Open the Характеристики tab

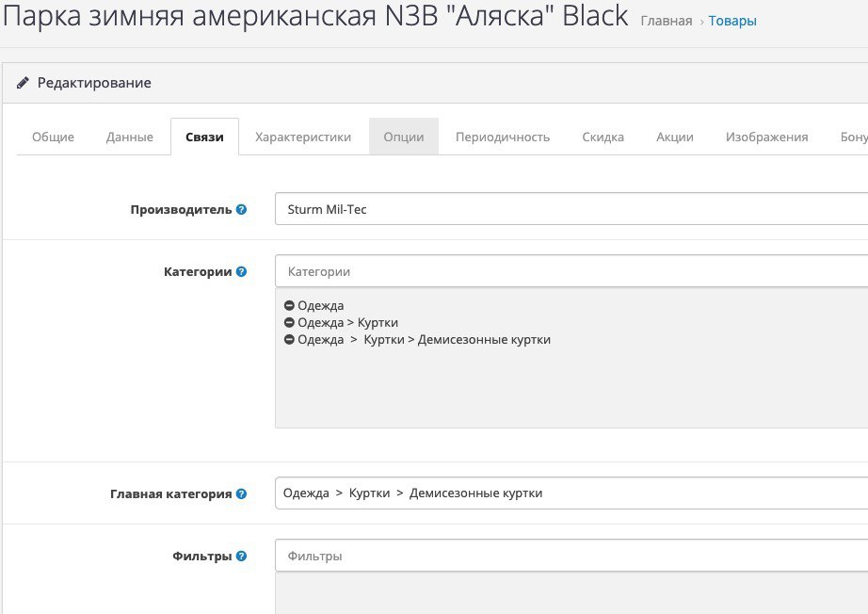coord(303,137)
